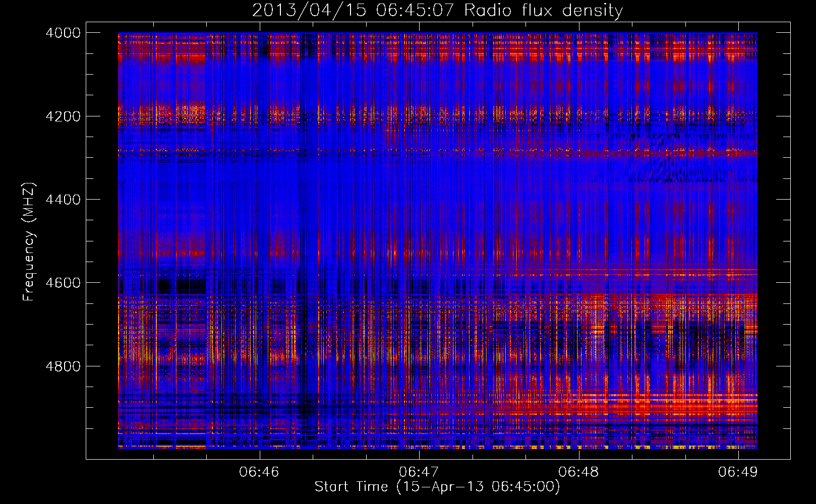Screen dimensions: 816x504
Task: Click the "Start Time (15-Apr-13 06:45:00)" label
Action: (x=437, y=486)
